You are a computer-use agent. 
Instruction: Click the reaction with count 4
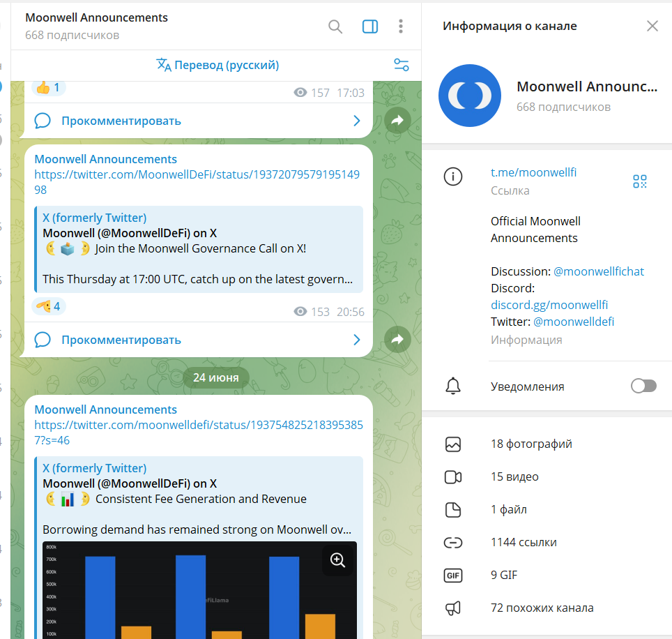click(x=48, y=306)
